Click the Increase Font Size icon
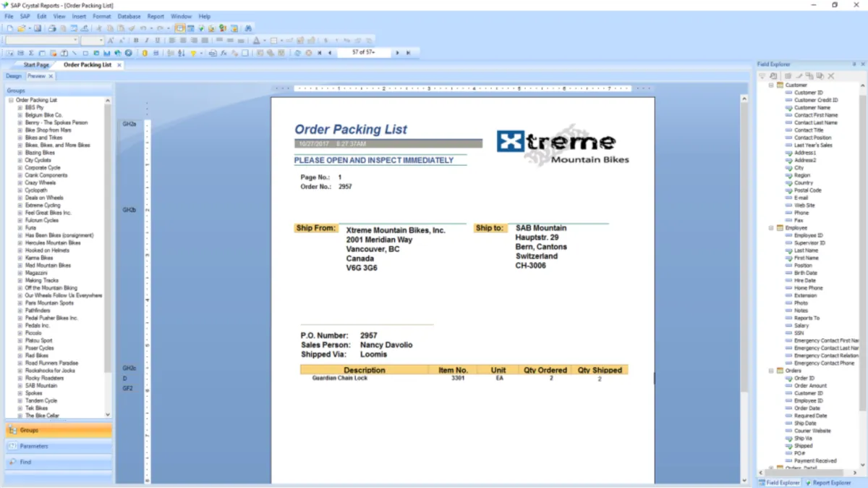Viewport: 868px width, 488px height. point(111,41)
